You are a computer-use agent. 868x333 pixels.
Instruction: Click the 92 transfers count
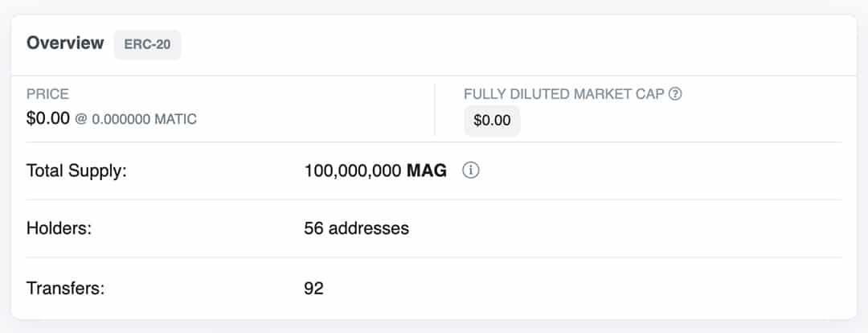(x=314, y=288)
